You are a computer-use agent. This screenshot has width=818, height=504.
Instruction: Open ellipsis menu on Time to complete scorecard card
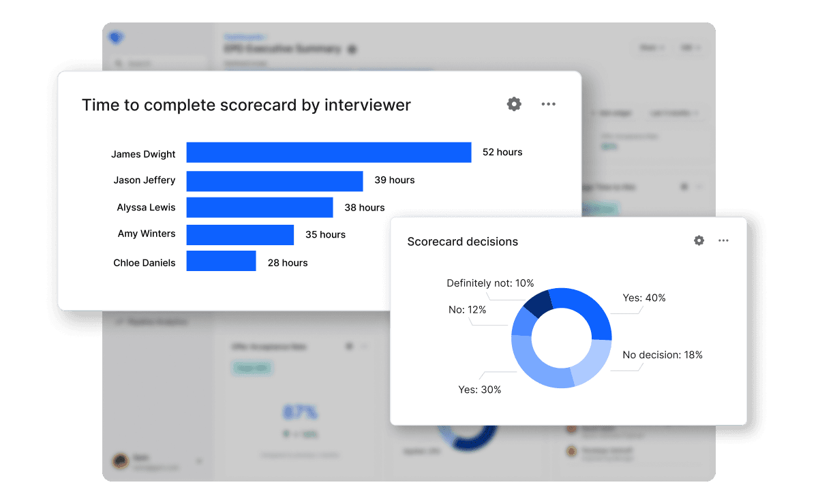point(548,104)
